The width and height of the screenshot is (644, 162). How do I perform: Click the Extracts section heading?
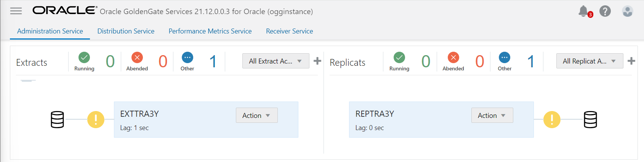pyautogui.click(x=32, y=62)
